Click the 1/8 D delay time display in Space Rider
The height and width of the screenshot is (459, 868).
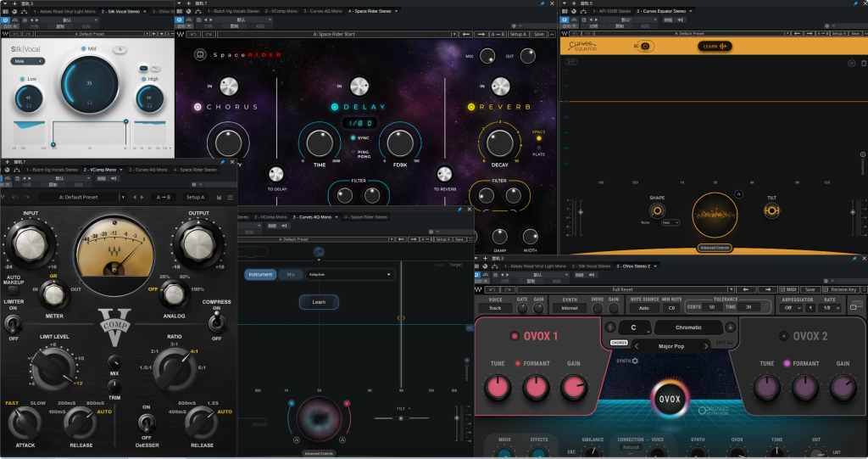pos(359,123)
